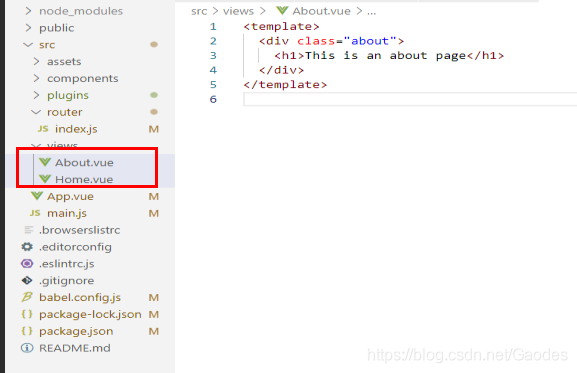Click the braces icon of package.json
This screenshot has height=373, width=577.
pyautogui.click(x=27, y=331)
